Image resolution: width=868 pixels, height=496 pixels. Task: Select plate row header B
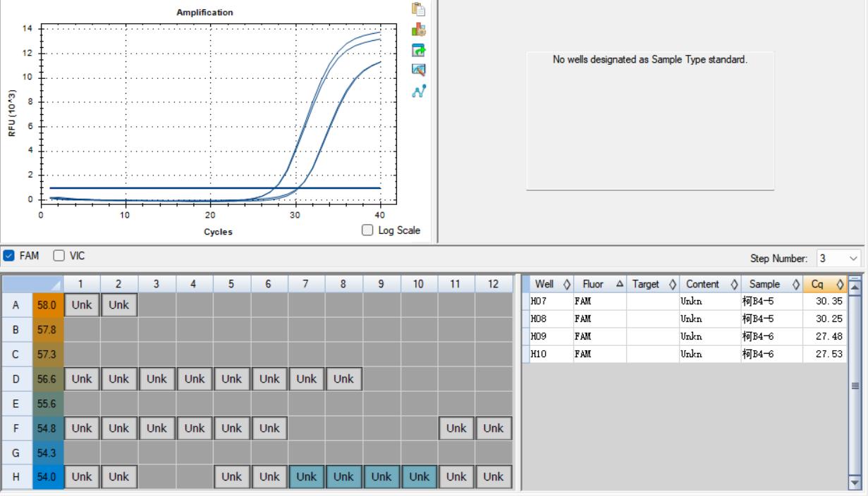(x=16, y=329)
